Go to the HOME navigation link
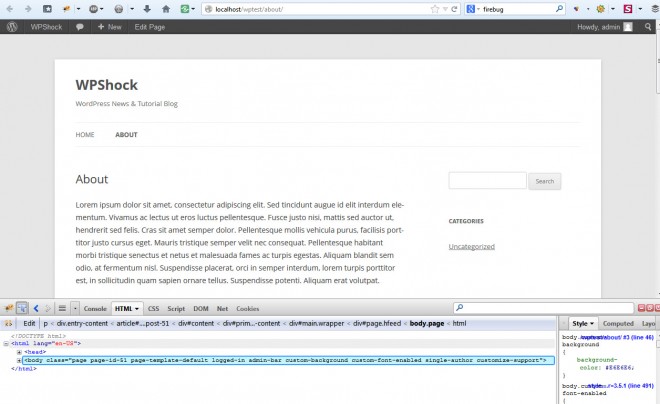 pos(85,135)
